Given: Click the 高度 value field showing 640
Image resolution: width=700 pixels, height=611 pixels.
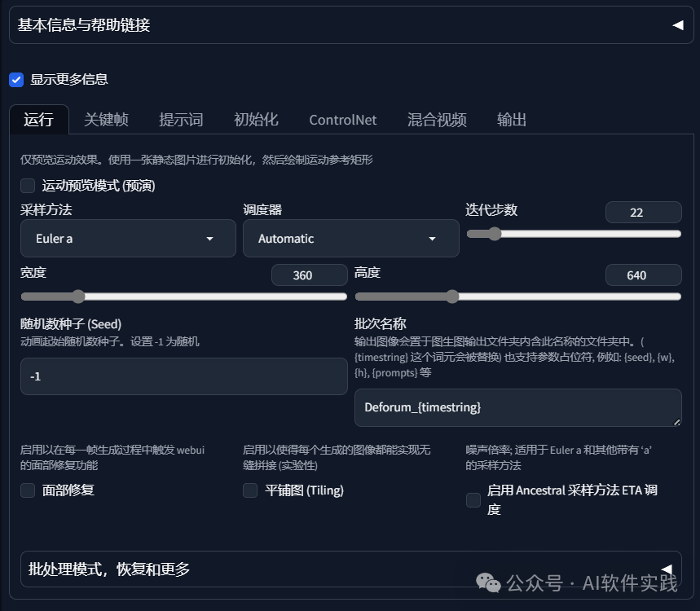Looking at the screenshot, I should click(643, 275).
